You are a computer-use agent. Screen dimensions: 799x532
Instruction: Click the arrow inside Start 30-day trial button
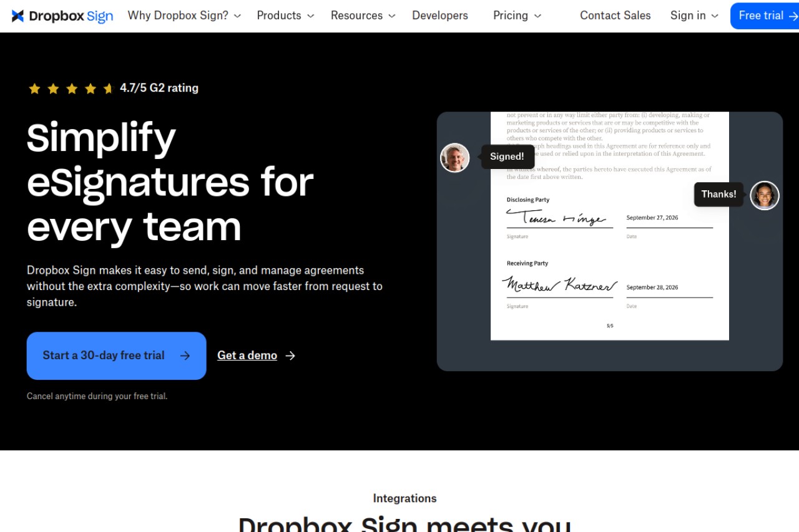coord(185,355)
